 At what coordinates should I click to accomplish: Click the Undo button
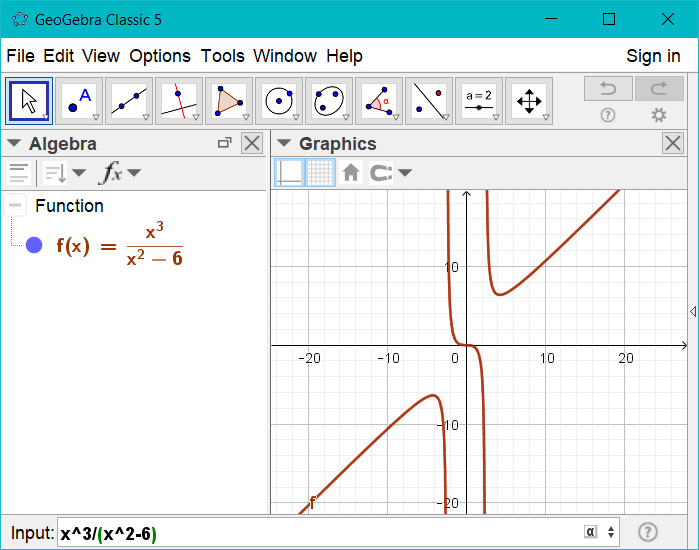(608, 88)
